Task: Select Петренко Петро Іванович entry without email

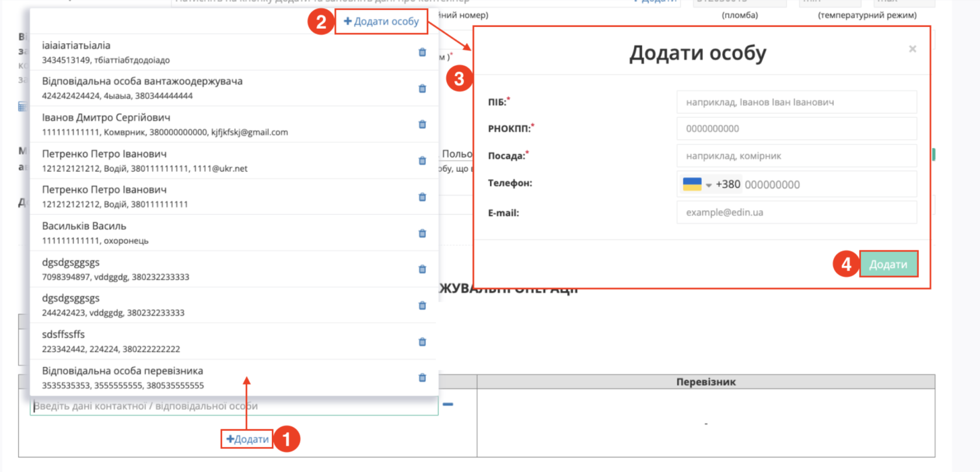Action: click(234, 197)
